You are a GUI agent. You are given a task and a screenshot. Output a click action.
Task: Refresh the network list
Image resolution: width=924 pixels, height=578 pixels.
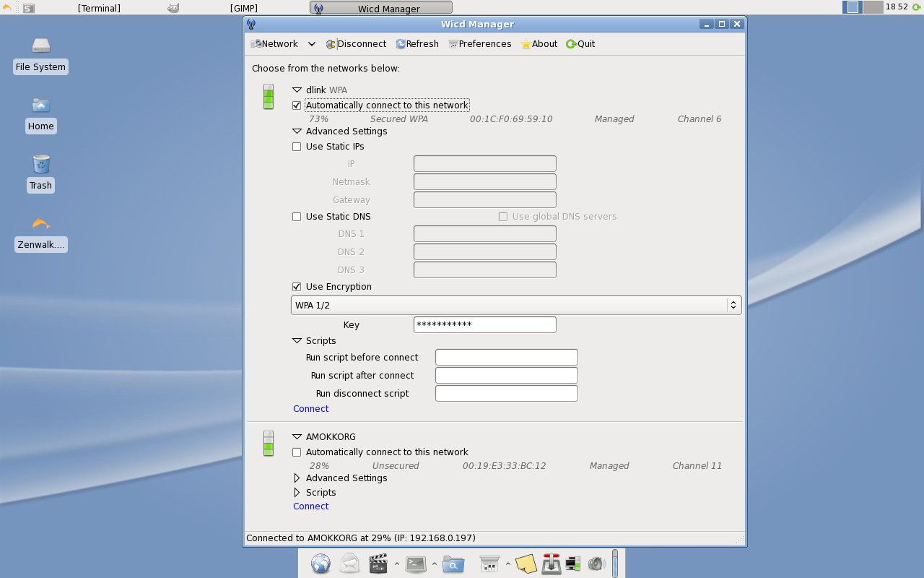click(x=417, y=44)
